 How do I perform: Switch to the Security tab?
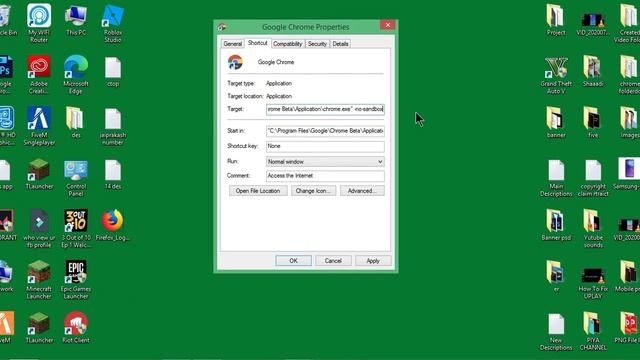point(317,44)
